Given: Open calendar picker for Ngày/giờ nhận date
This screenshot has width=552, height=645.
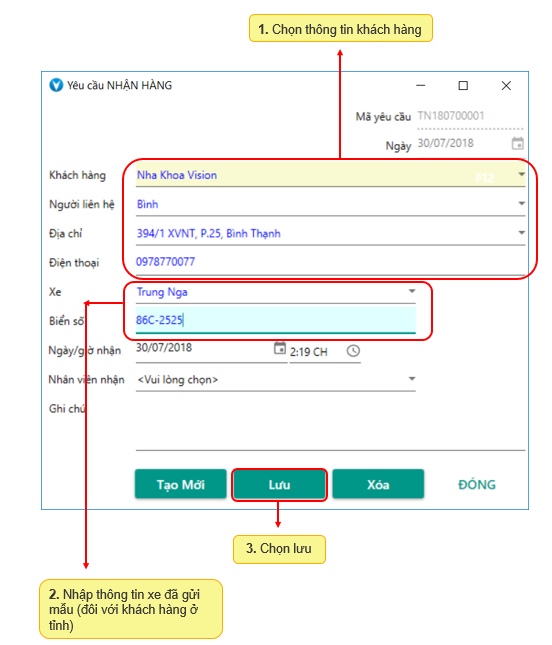Looking at the screenshot, I should (280, 348).
